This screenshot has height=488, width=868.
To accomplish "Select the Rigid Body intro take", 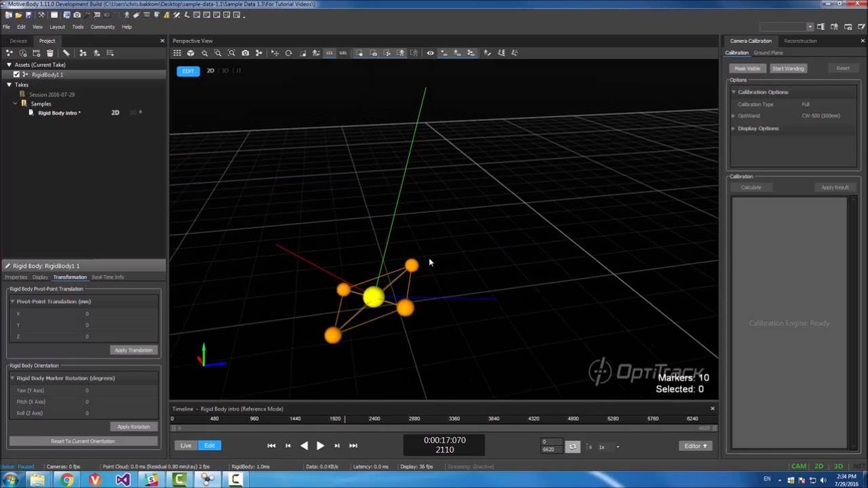I will 59,113.
